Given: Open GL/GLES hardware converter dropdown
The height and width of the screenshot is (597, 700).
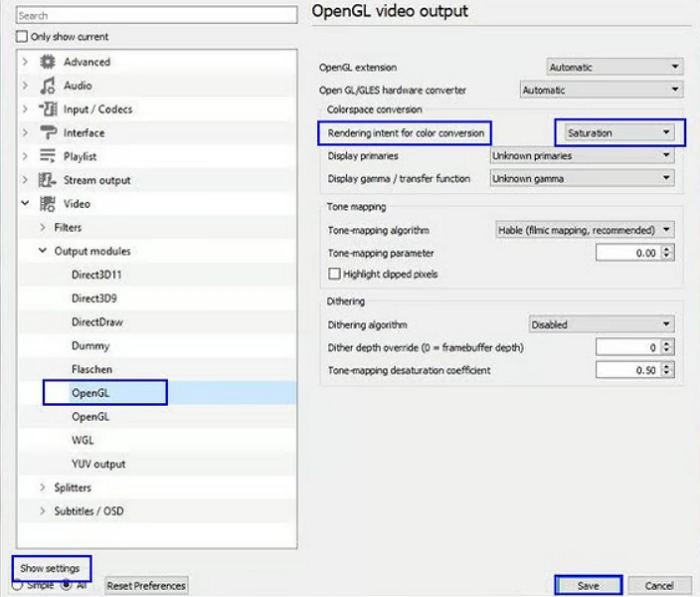Looking at the screenshot, I should click(x=601, y=90).
